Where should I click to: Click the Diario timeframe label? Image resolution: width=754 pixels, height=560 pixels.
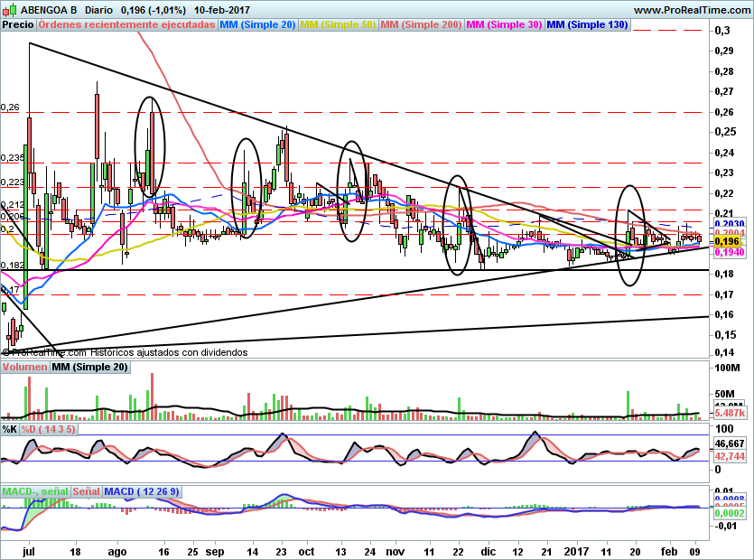pos(98,10)
